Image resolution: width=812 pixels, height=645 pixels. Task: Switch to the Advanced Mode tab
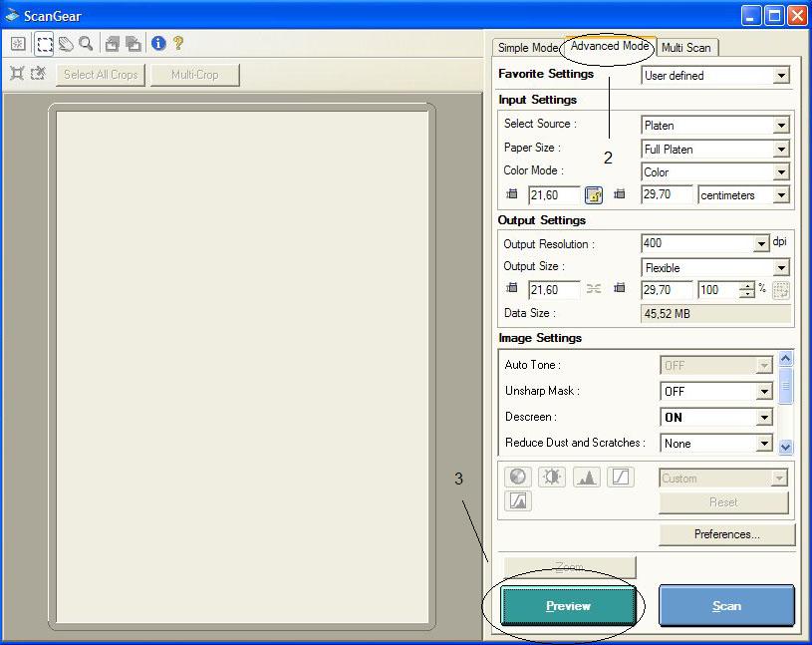coord(609,46)
